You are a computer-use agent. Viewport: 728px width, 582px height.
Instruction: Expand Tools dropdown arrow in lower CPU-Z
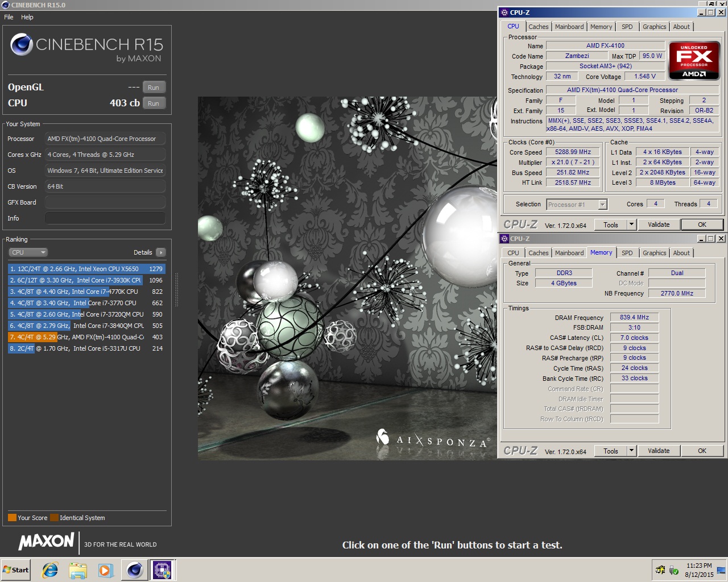631,451
